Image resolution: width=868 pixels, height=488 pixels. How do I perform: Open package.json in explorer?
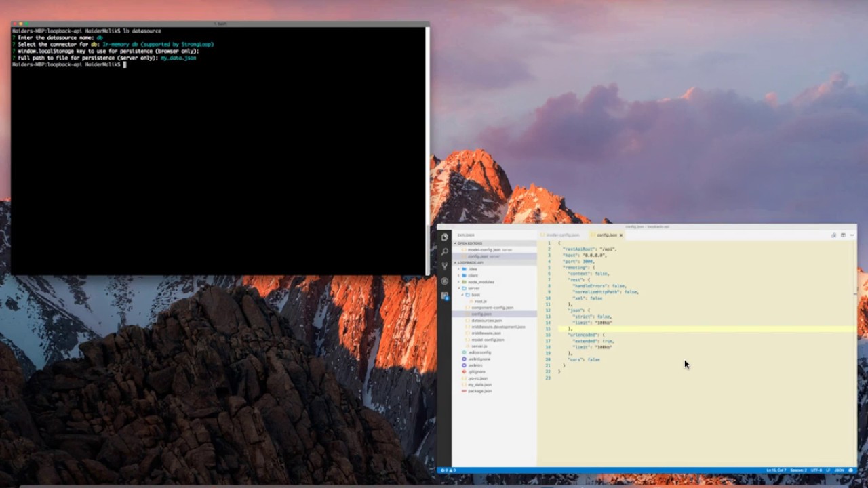479,391
